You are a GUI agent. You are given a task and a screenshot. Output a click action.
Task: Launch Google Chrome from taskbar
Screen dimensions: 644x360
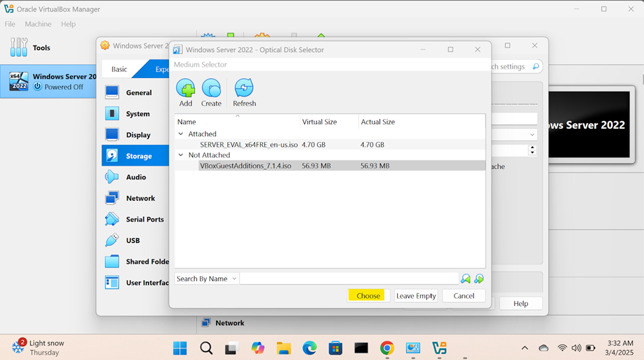click(387, 348)
